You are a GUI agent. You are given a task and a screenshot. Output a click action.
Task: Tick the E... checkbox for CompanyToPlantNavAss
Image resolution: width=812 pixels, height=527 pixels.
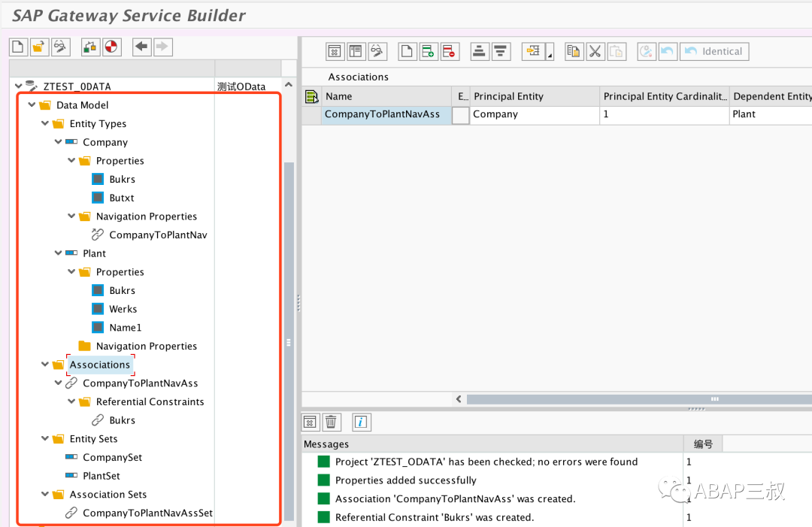pos(460,115)
